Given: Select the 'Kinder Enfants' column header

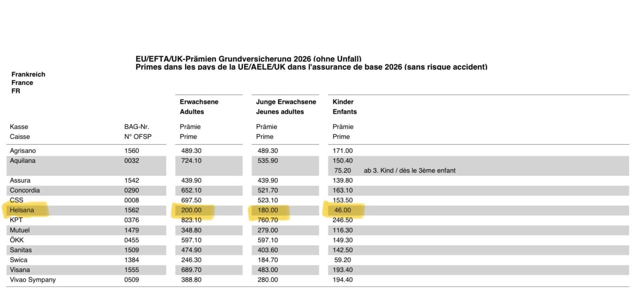Looking at the screenshot, I should click(345, 107).
